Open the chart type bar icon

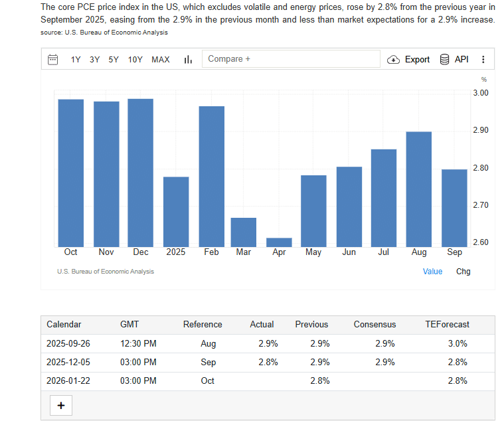pyautogui.click(x=188, y=60)
